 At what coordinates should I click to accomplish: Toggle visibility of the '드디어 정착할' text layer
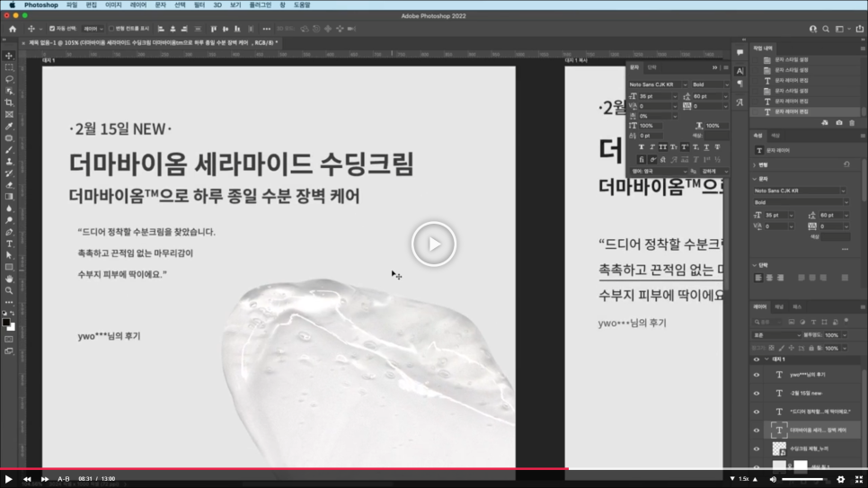click(x=757, y=412)
